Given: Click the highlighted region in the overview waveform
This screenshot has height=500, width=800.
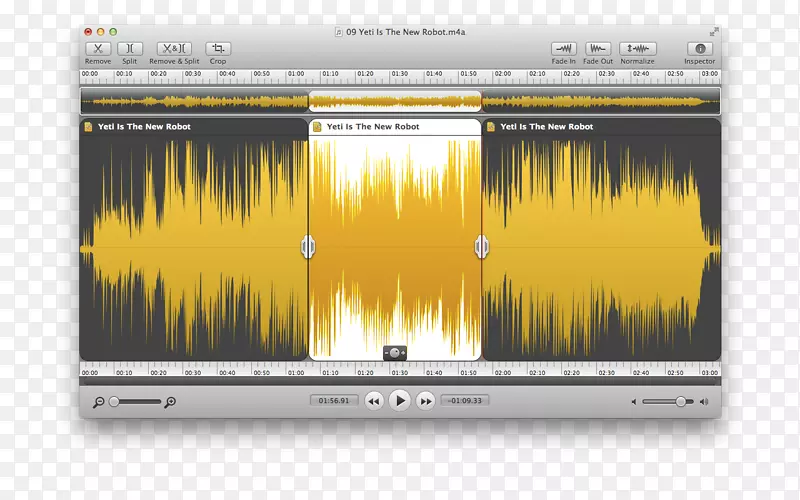Looking at the screenshot, I should pyautogui.click(x=395, y=101).
